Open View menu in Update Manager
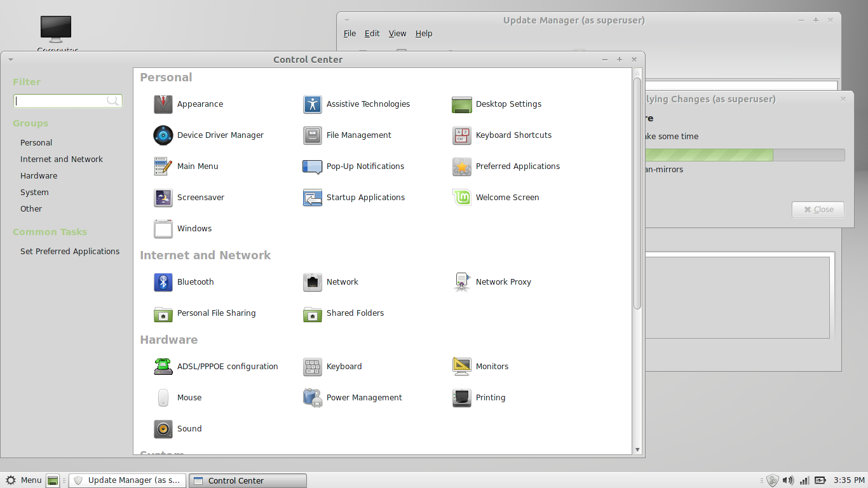 [x=398, y=34]
